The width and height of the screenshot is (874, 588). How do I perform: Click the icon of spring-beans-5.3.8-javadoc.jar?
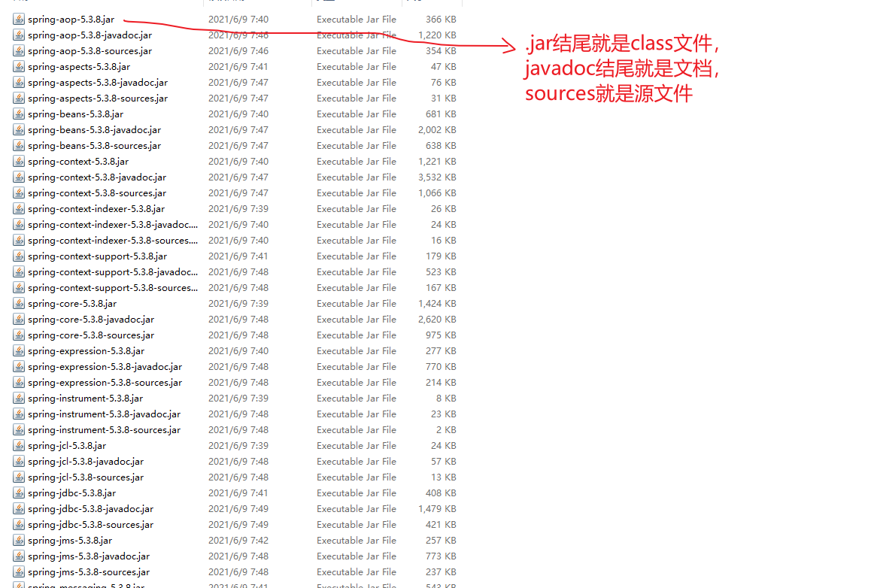pyautogui.click(x=19, y=130)
